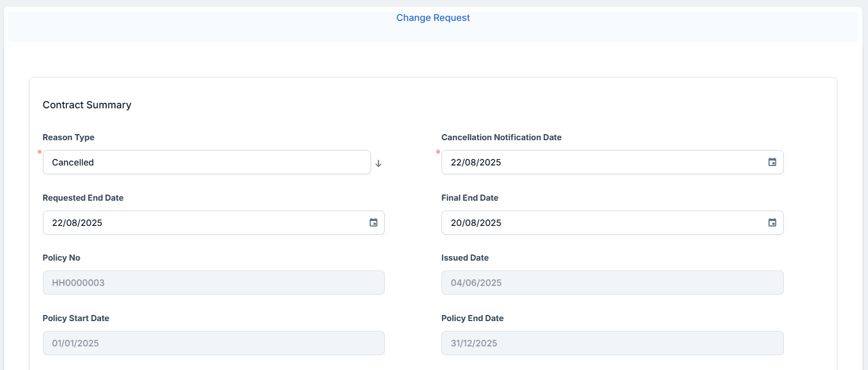Select the Policy Start Date field

click(x=213, y=343)
